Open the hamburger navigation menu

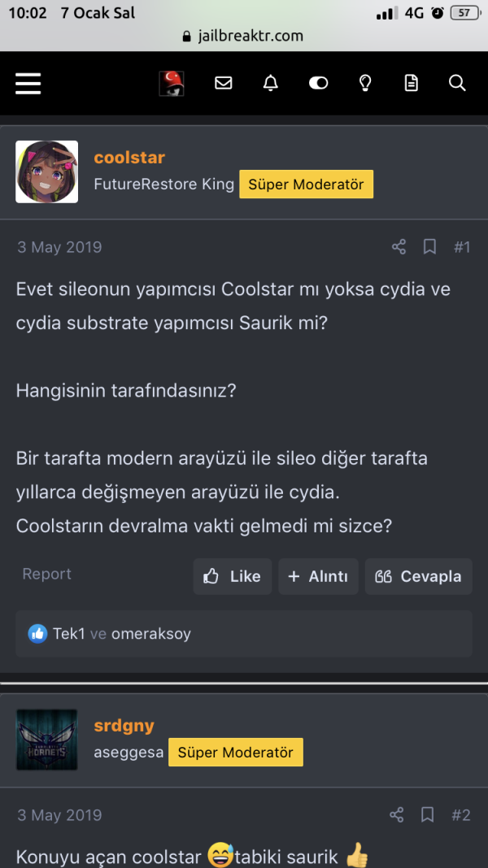pyautogui.click(x=28, y=84)
